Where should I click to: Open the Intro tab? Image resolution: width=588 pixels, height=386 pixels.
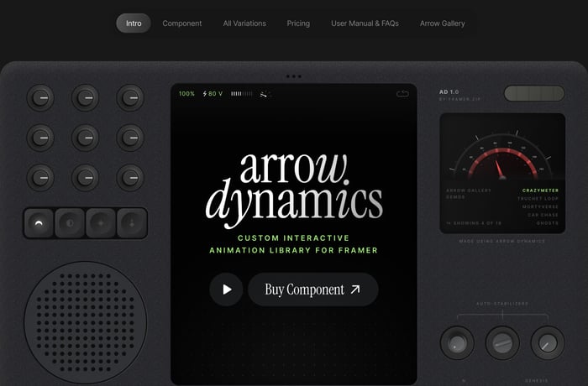(134, 23)
